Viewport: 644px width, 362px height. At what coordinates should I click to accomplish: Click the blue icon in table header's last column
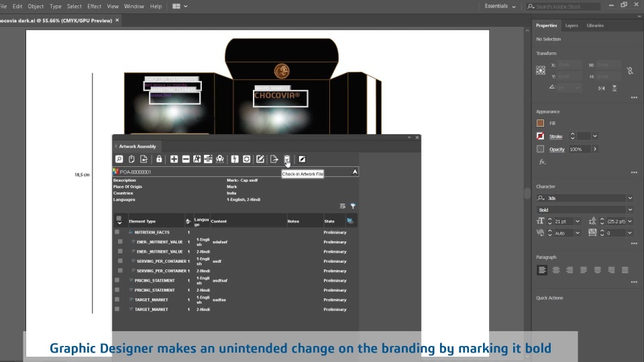click(350, 221)
